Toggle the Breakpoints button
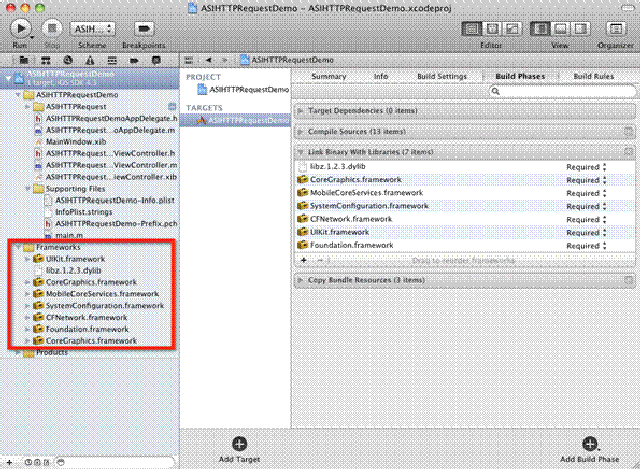The width and height of the screenshot is (640, 469). (145, 29)
